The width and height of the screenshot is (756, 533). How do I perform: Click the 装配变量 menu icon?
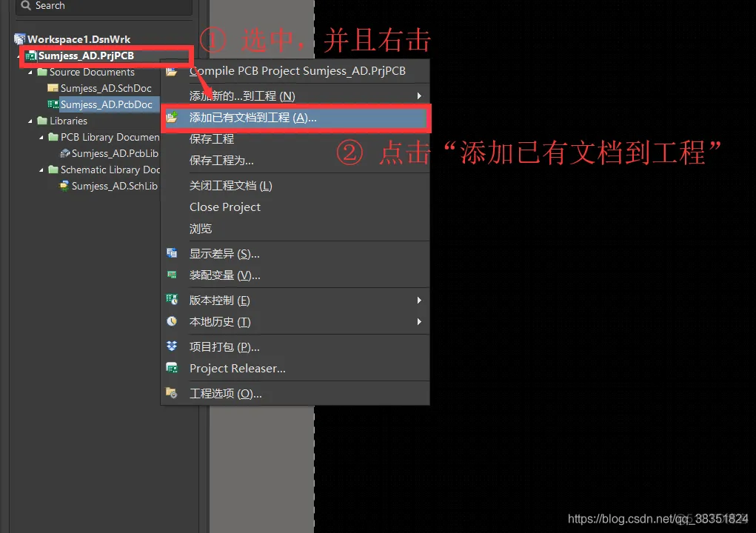172,275
